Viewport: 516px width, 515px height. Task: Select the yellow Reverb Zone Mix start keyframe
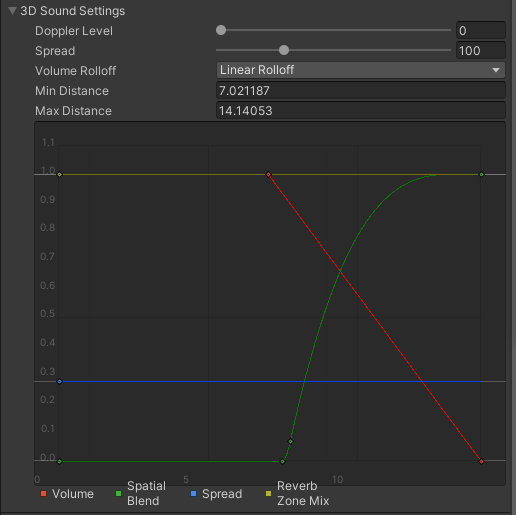pos(59,174)
